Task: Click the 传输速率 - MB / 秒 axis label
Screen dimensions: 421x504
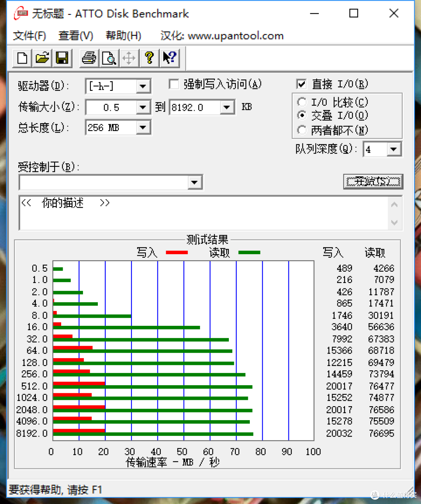Action: point(173,462)
